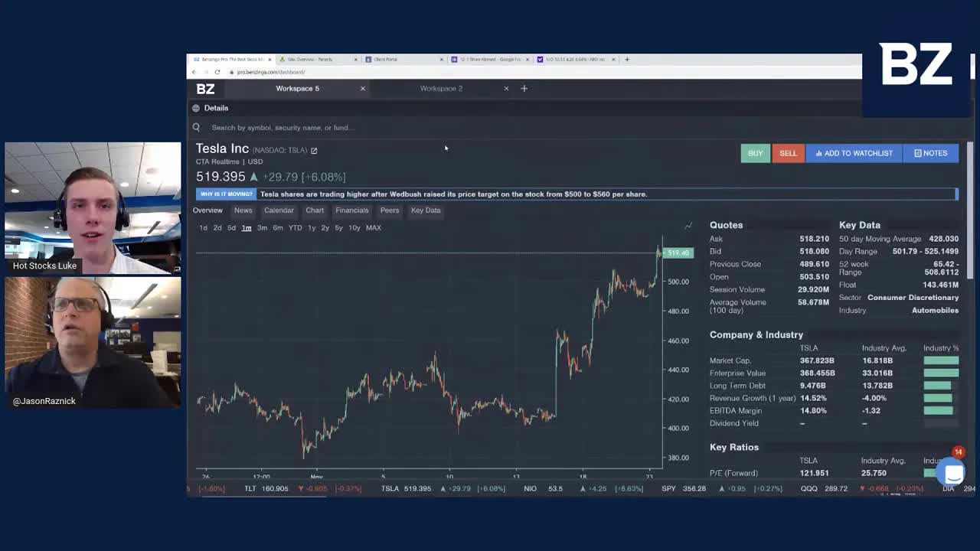
Task: Open the Key Data tab
Action: point(426,210)
